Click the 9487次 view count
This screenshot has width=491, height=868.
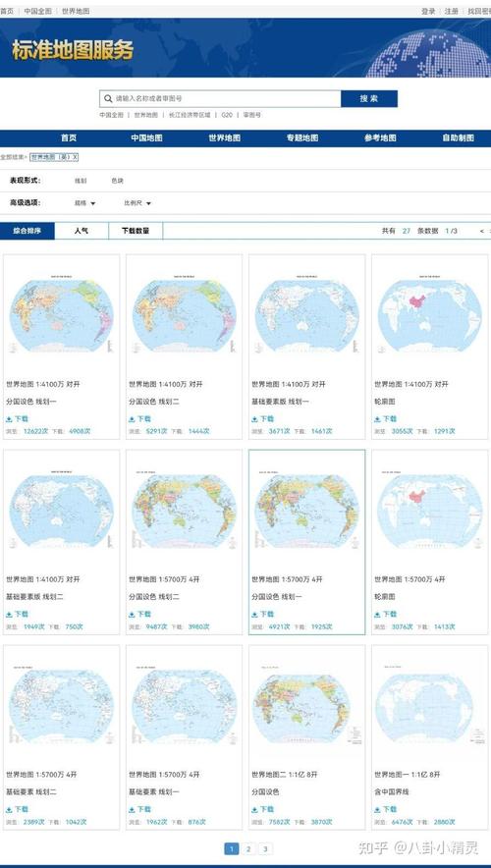click(x=157, y=626)
